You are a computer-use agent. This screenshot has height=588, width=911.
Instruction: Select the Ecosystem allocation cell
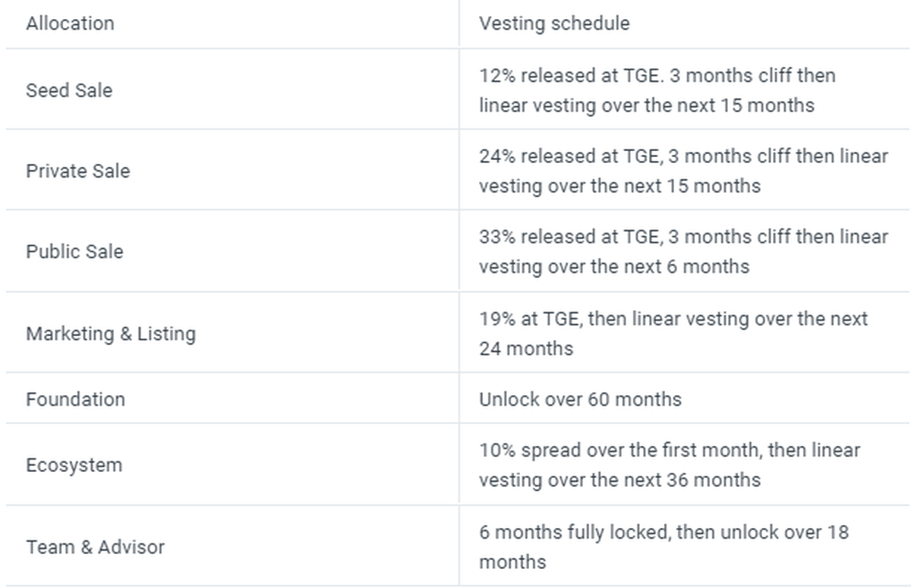74,465
